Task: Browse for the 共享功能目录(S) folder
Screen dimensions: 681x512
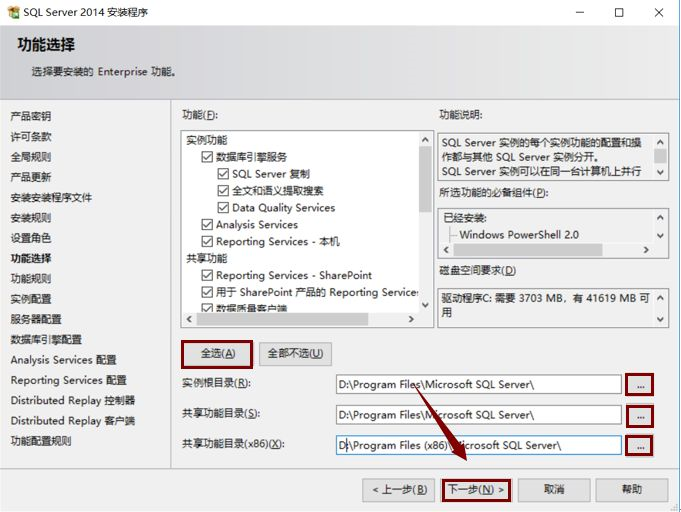Action: [640, 416]
